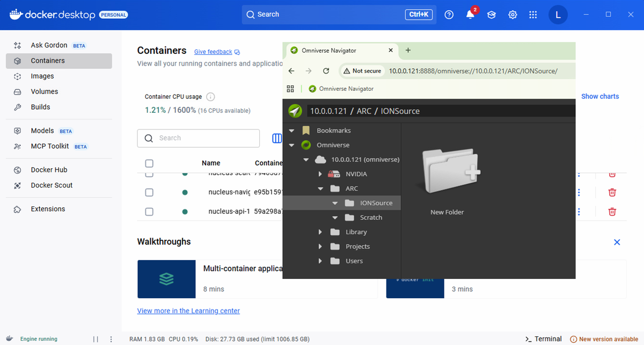
Task: Click the browser forward arrow
Action: point(309,71)
